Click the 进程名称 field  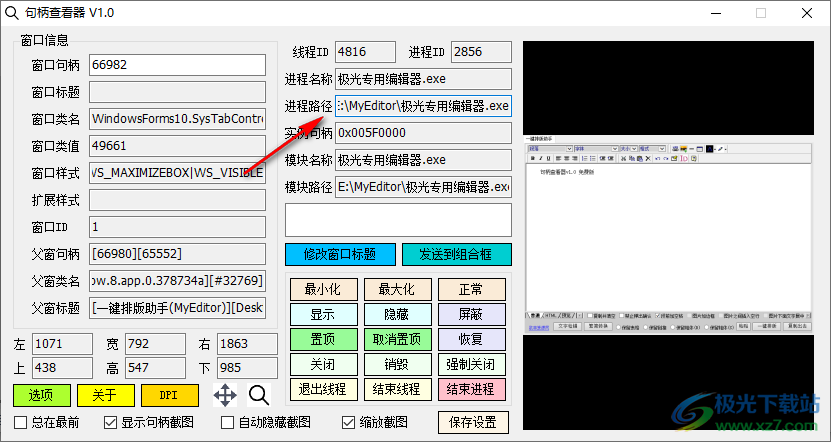(423, 79)
